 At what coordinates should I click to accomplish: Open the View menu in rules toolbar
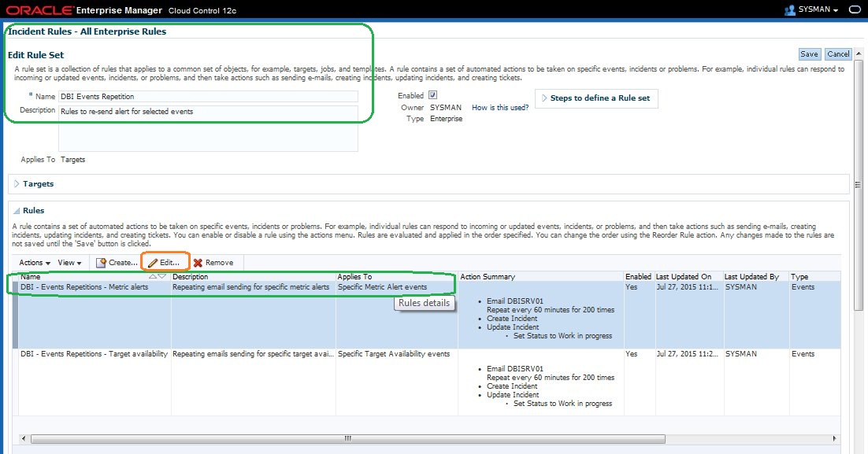[70, 263]
